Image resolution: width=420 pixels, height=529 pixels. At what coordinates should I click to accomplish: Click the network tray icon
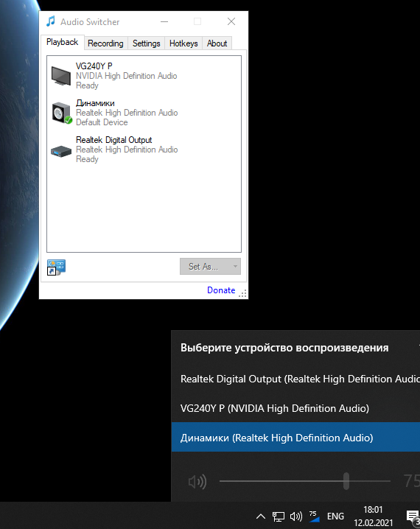click(x=279, y=516)
